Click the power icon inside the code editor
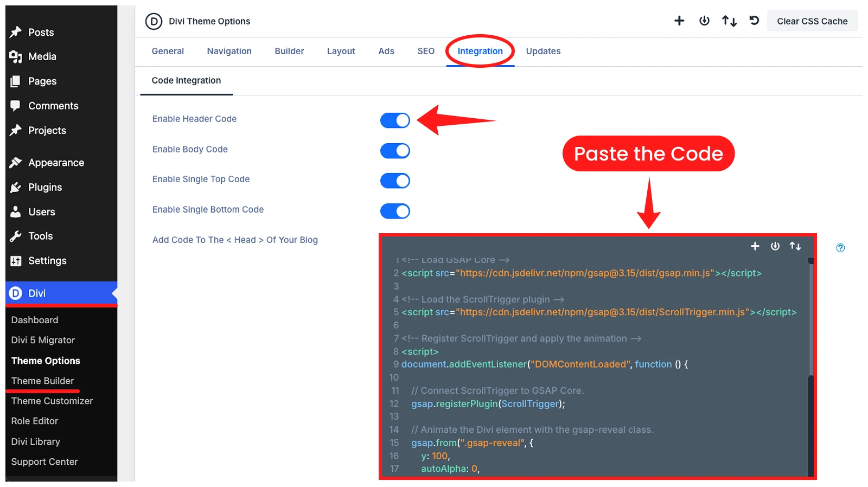The image size is (868, 487). (775, 246)
